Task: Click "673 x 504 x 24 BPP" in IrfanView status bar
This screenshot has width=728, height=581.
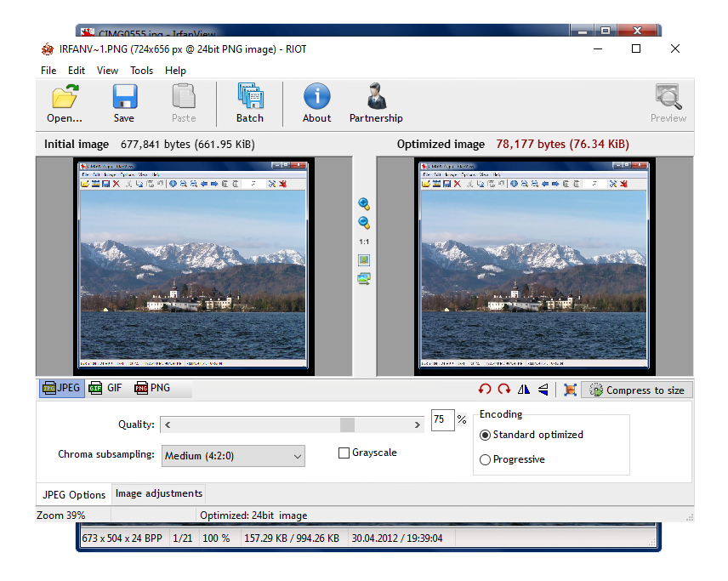Action: pyautogui.click(x=122, y=538)
